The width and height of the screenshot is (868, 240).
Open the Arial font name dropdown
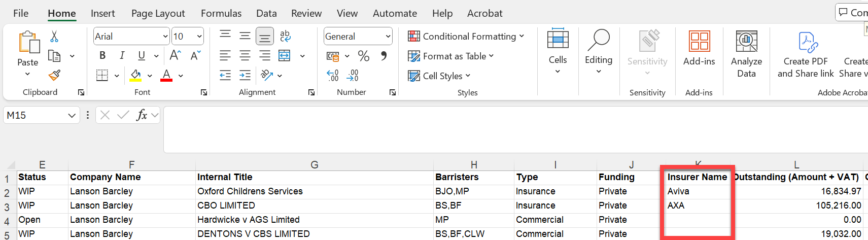[165, 37]
